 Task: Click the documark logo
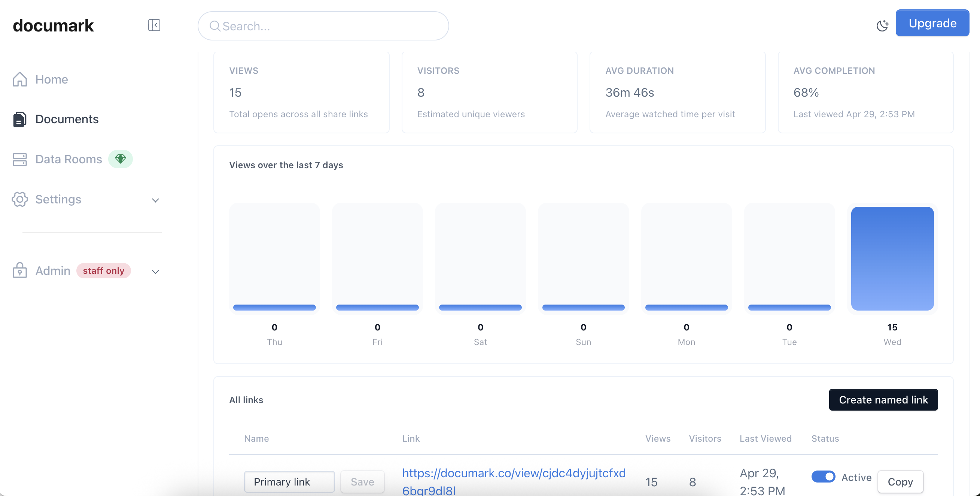53,25
